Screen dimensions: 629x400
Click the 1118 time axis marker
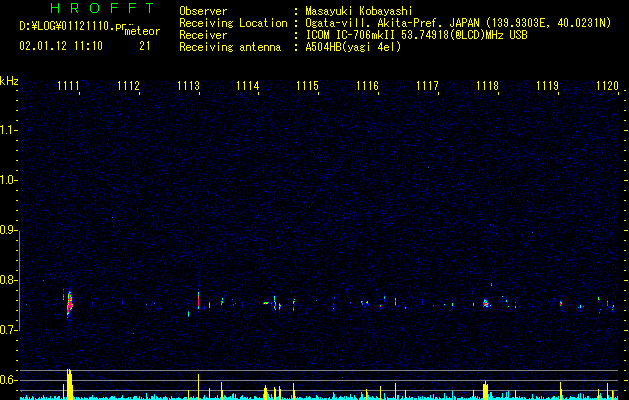coord(487,86)
